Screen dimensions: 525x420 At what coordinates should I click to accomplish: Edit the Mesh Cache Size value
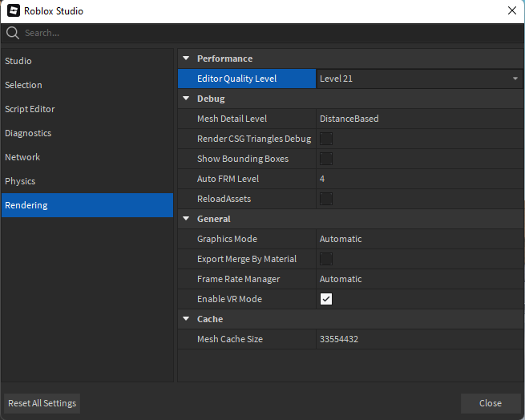419,339
